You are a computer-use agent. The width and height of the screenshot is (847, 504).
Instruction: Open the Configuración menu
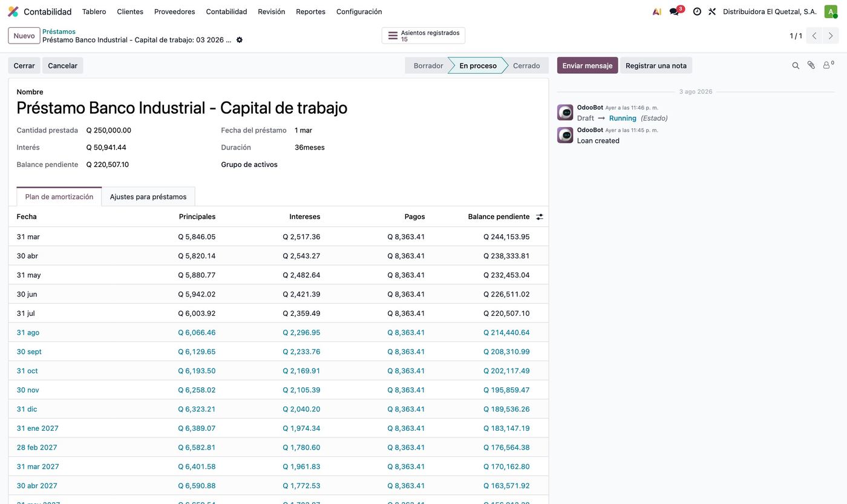(x=359, y=11)
